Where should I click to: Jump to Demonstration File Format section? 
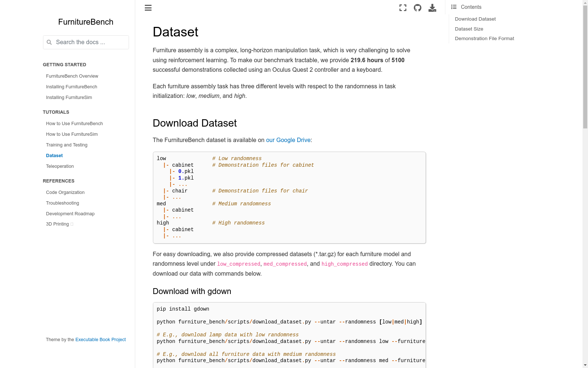point(484,39)
